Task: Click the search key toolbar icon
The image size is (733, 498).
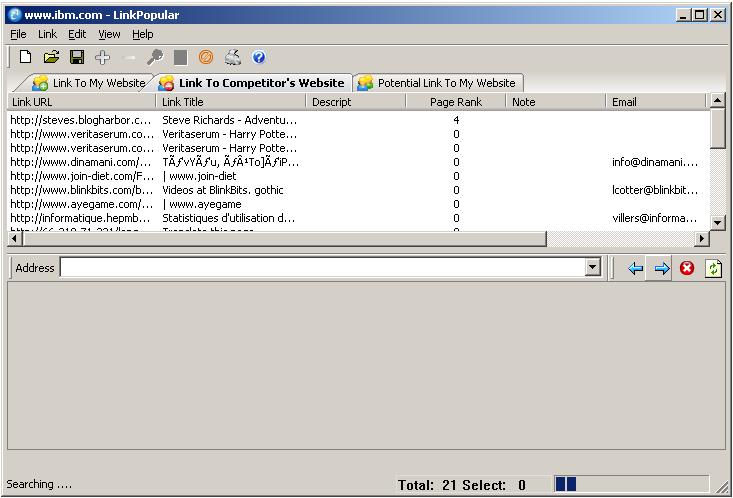Action: (155, 58)
